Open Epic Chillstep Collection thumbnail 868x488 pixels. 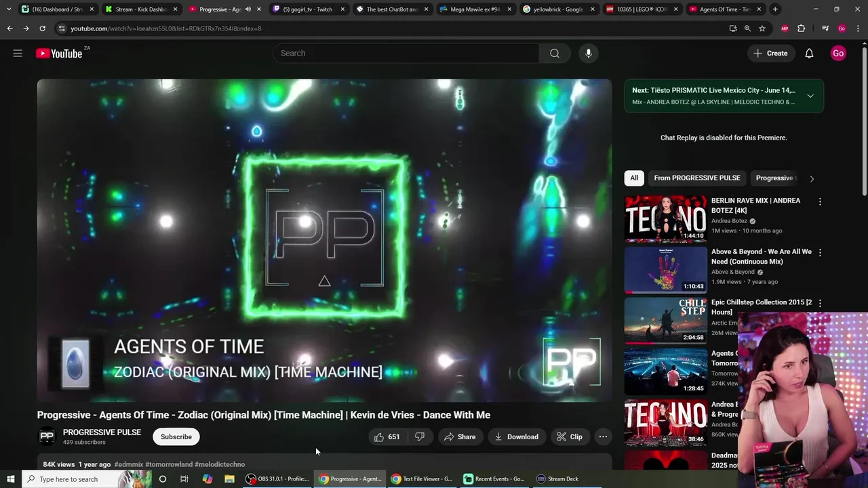(665, 321)
